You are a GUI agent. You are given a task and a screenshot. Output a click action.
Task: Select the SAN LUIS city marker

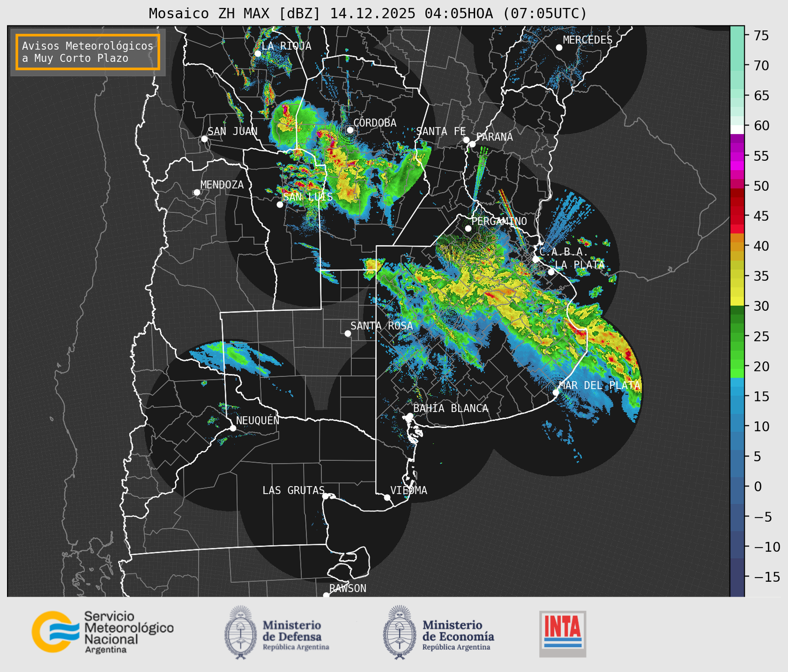coord(280,205)
